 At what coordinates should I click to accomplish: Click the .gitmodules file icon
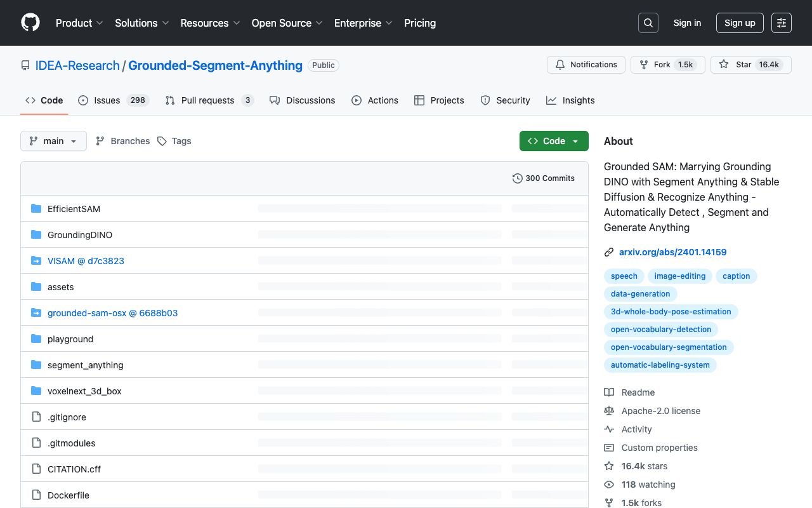pos(36,443)
